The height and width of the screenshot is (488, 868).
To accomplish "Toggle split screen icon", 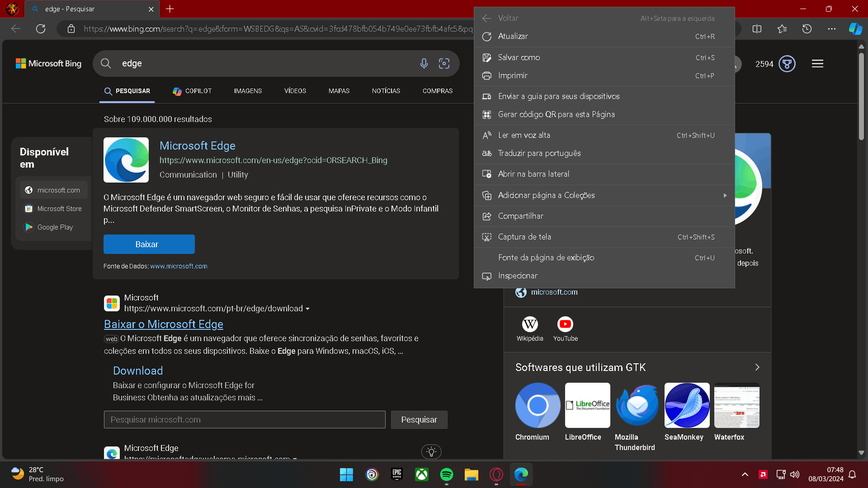I will (757, 29).
